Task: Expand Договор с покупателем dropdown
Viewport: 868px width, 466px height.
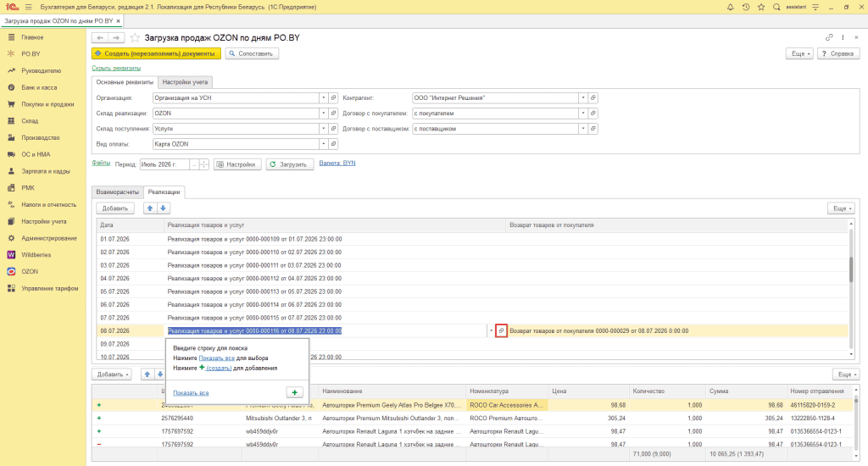Action: (x=583, y=114)
